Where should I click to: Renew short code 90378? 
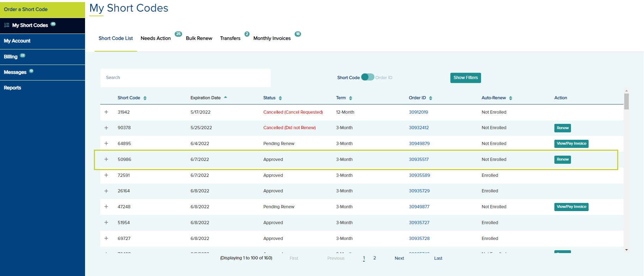click(562, 128)
